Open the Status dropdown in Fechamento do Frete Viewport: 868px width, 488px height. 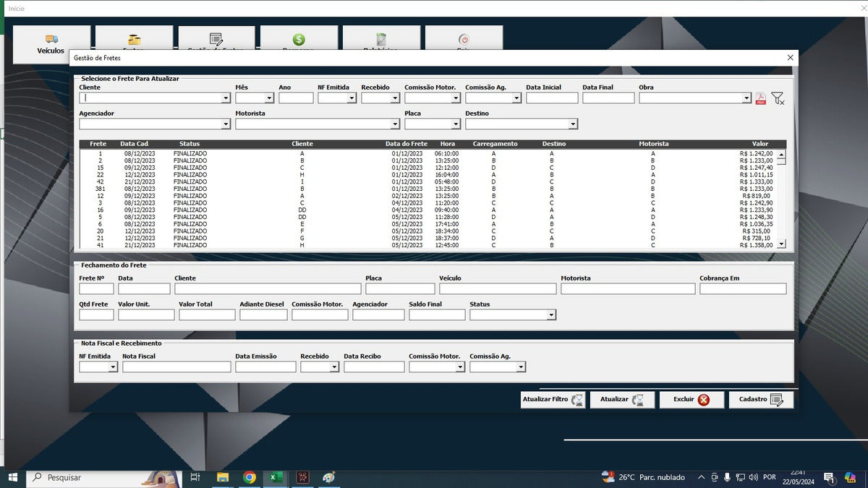coord(551,314)
